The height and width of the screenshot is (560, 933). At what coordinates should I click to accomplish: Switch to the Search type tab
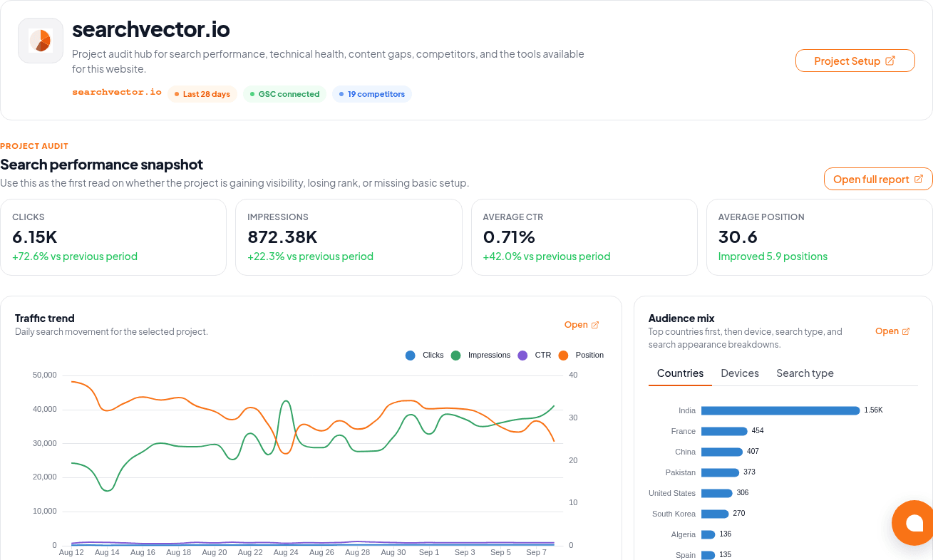[x=805, y=373]
